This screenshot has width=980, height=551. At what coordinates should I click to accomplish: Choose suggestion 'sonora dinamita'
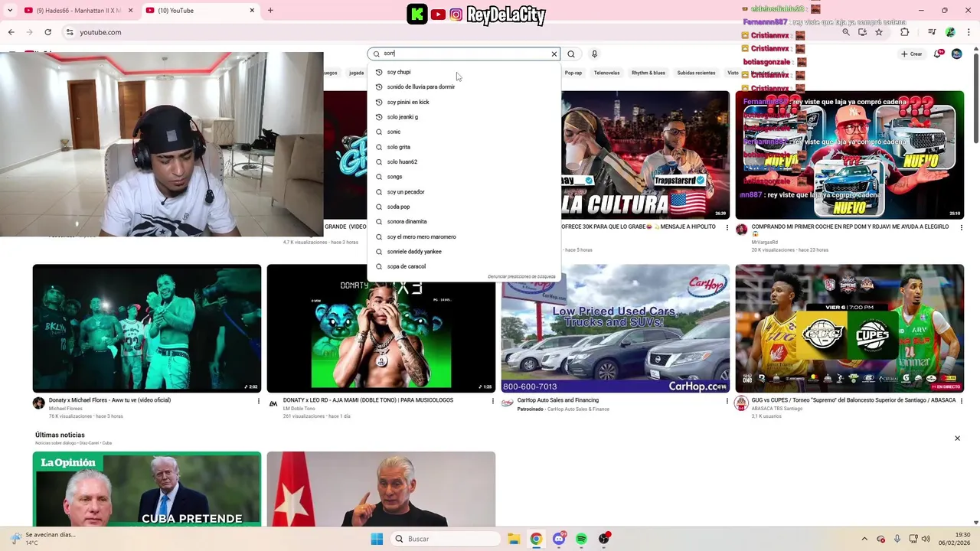[464, 221]
